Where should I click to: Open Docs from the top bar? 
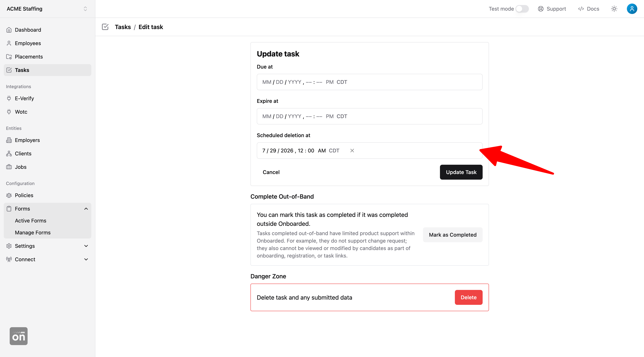(588, 9)
